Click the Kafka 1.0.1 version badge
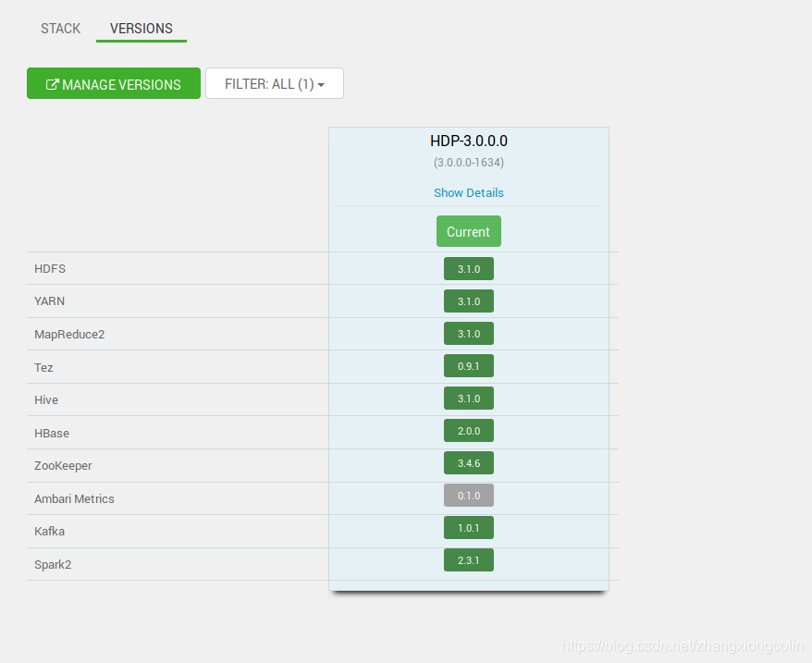 pyautogui.click(x=469, y=528)
